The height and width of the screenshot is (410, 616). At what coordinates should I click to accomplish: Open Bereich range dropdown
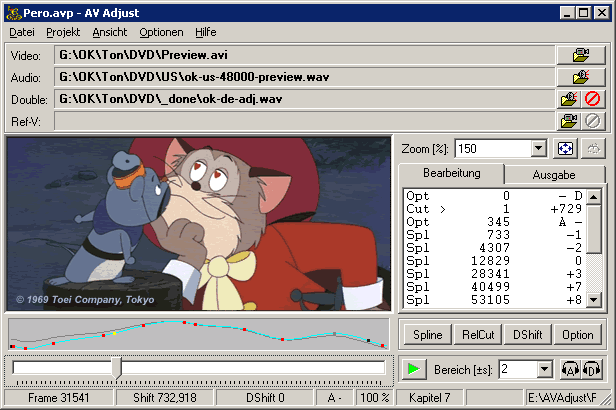click(544, 369)
